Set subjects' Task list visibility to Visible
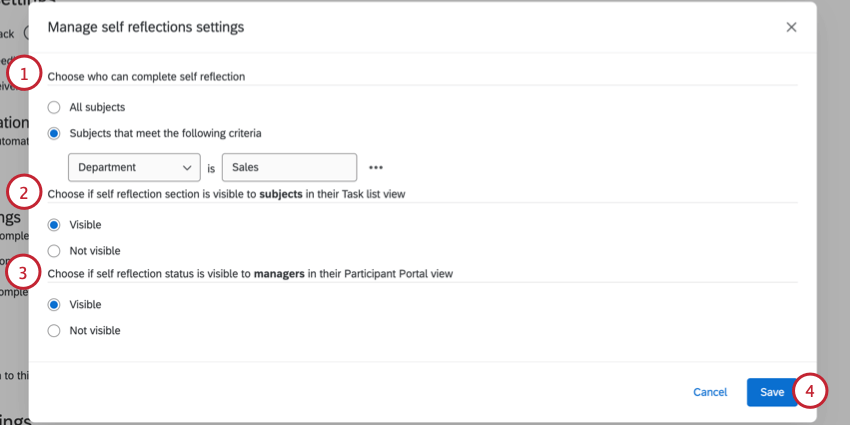Viewport: 850px width, 425px height. pyautogui.click(x=54, y=225)
